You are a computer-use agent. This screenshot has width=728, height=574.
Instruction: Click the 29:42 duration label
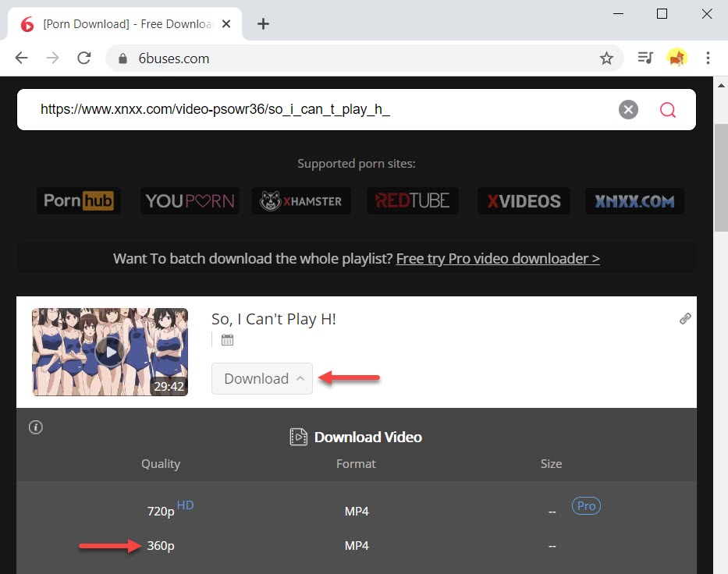pos(169,387)
